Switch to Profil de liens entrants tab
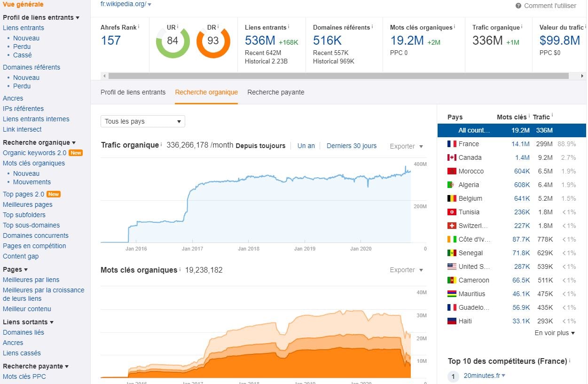Viewport: 588px width, 384px height. pyautogui.click(x=133, y=92)
